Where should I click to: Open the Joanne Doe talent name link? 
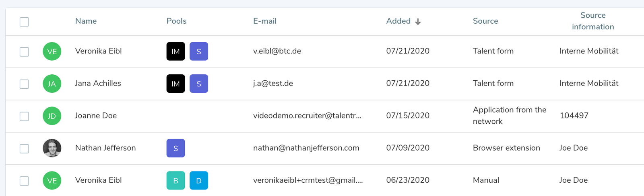(96, 116)
